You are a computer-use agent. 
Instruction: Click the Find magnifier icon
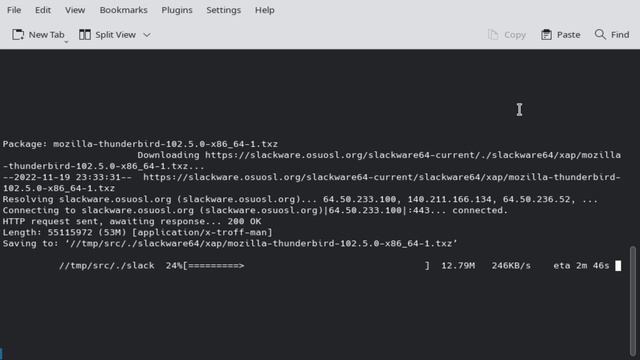pos(600,34)
